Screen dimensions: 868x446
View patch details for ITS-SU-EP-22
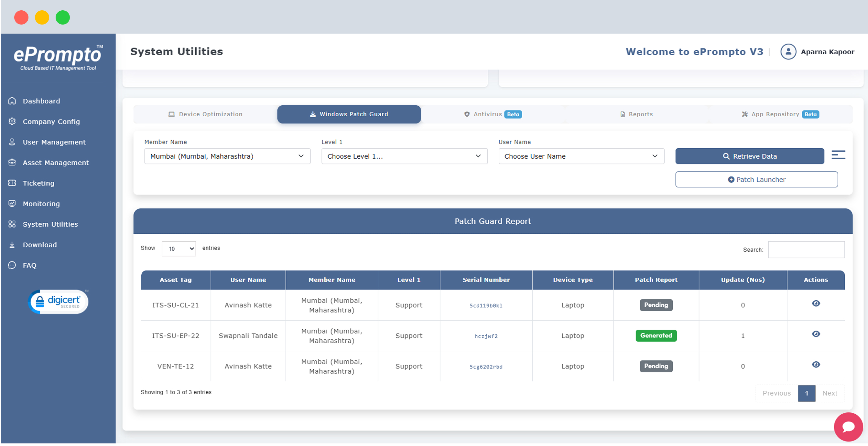pyautogui.click(x=816, y=334)
